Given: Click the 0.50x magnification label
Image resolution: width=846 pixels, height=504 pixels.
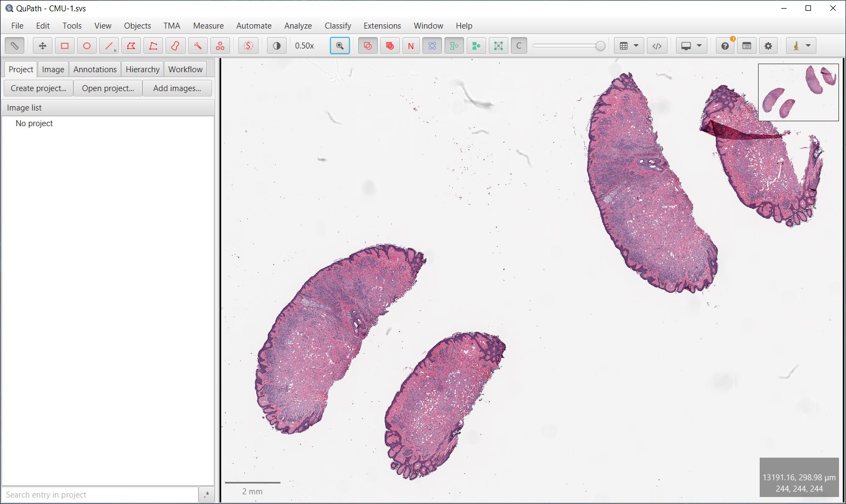Looking at the screenshot, I should 305,46.
